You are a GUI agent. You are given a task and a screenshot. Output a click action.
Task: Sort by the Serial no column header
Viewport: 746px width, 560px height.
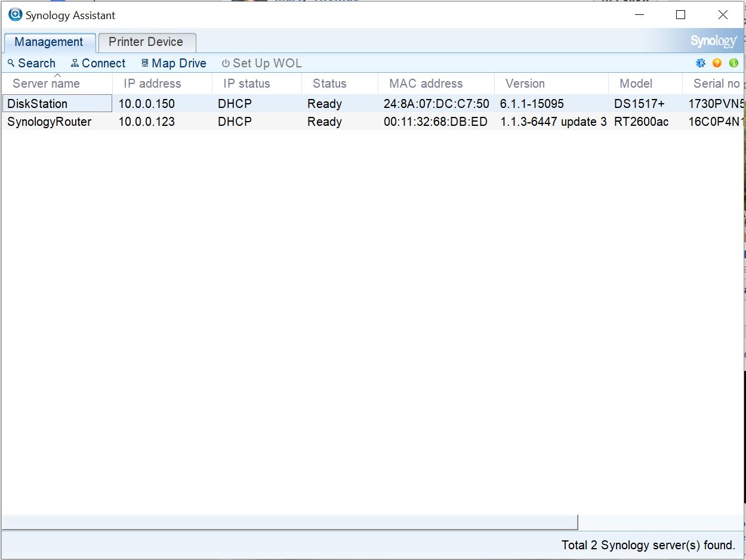click(714, 83)
